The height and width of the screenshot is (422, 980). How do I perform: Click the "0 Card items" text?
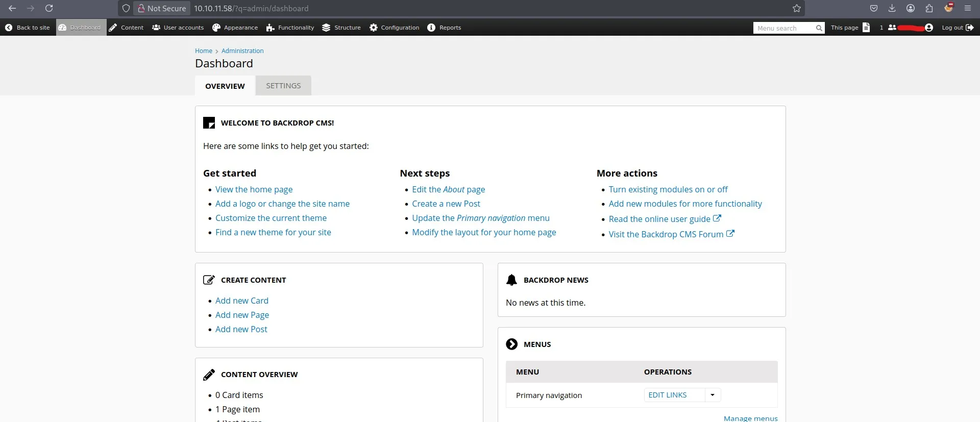239,395
